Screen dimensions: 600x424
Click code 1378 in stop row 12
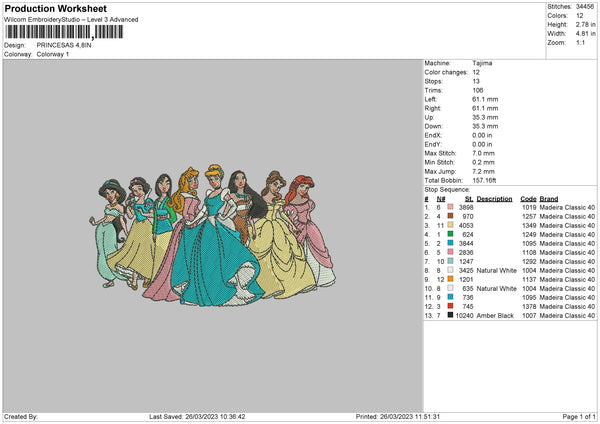click(529, 307)
